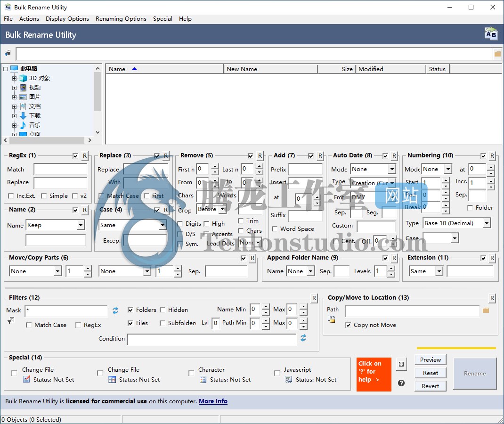Open the Help menu
The image size is (504, 424).
(x=185, y=19)
